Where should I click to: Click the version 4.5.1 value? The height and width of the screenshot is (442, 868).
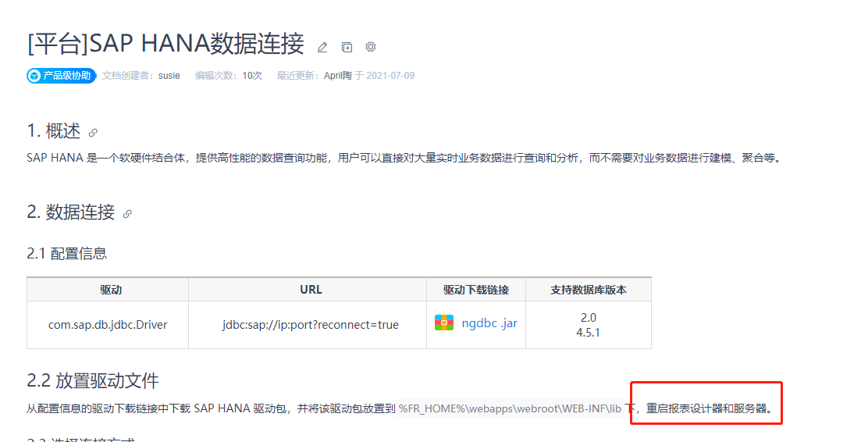click(588, 333)
